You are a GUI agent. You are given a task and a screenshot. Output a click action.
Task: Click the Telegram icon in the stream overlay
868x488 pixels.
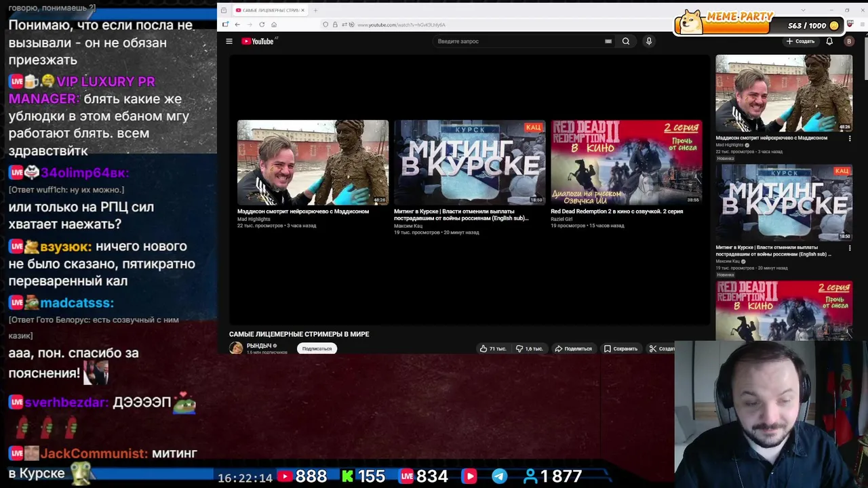(499, 476)
